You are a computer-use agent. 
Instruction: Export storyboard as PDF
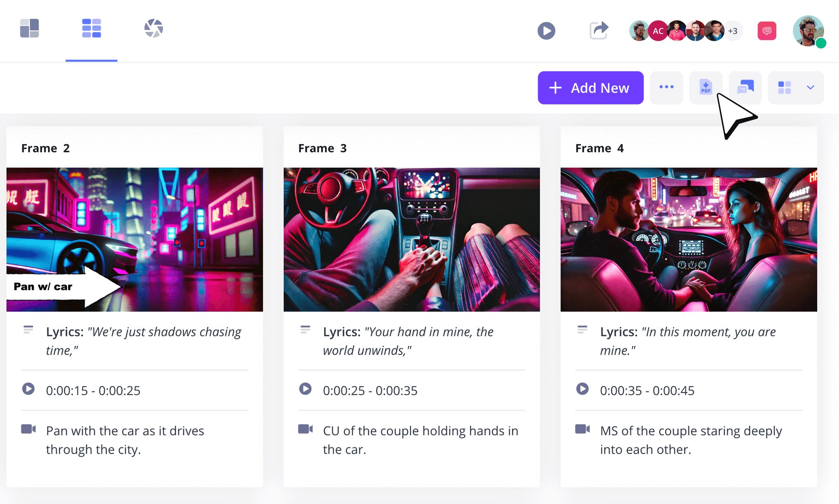706,88
